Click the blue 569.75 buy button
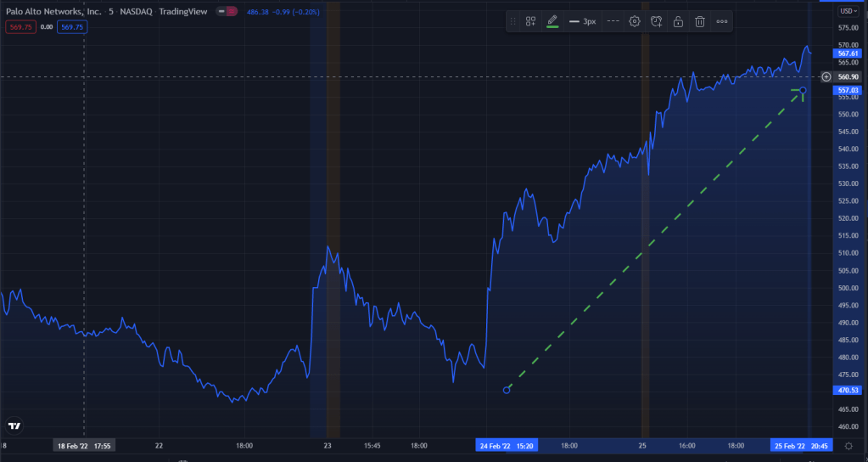Image resolution: width=868 pixels, height=462 pixels. (71, 27)
